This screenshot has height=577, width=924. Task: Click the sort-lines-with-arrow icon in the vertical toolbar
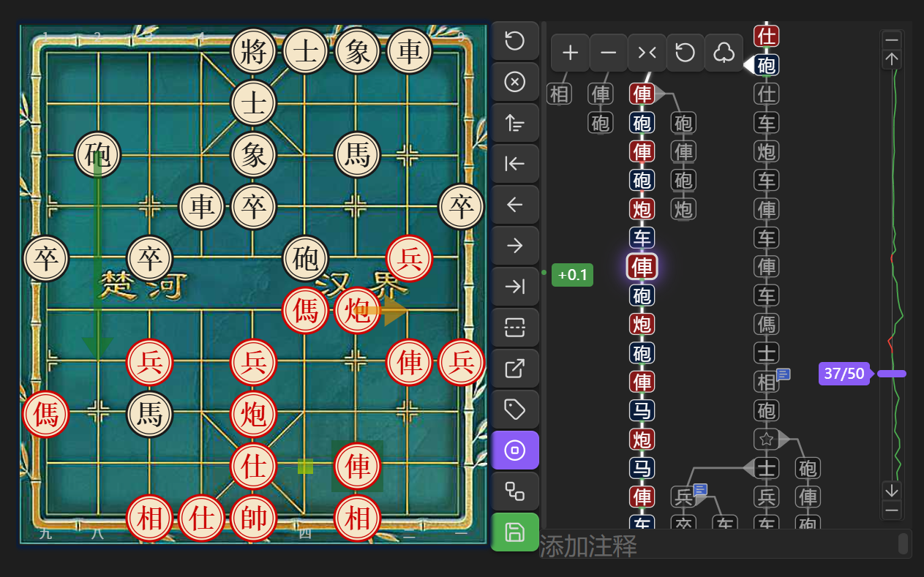point(515,122)
